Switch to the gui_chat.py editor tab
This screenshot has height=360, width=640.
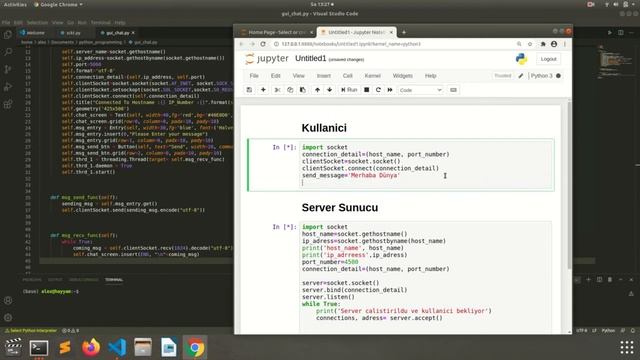[x=118, y=33]
